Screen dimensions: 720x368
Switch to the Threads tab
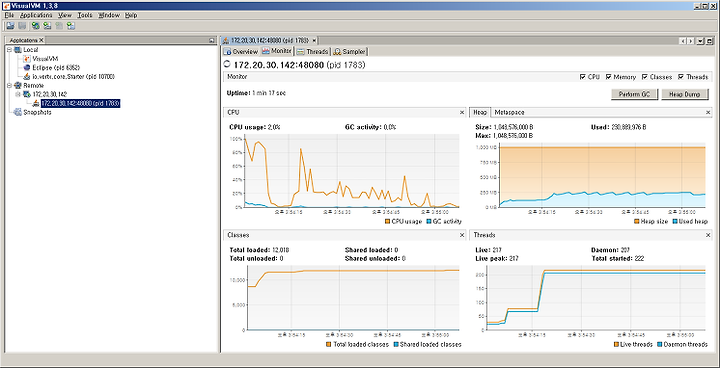point(312,51)
